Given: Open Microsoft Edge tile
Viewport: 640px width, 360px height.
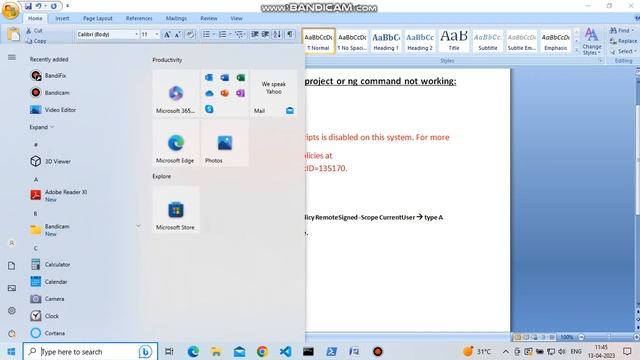Looking at the screenshot, I should 176,143.
